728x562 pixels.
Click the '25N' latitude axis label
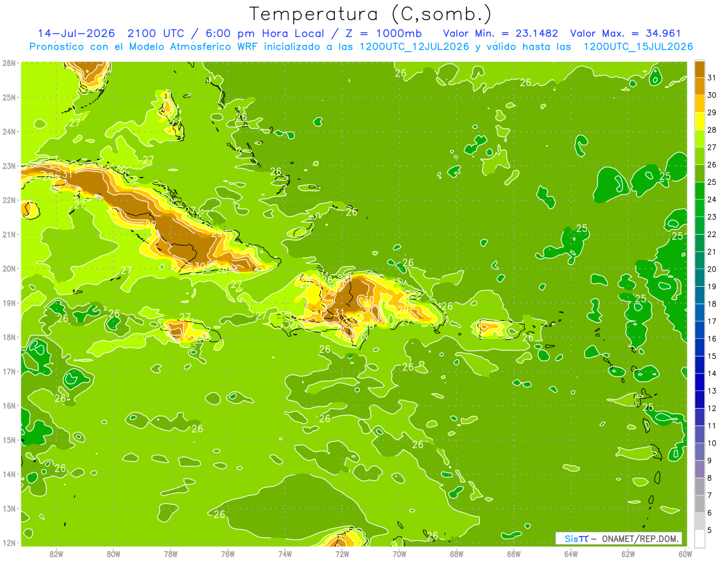point(9,97)
